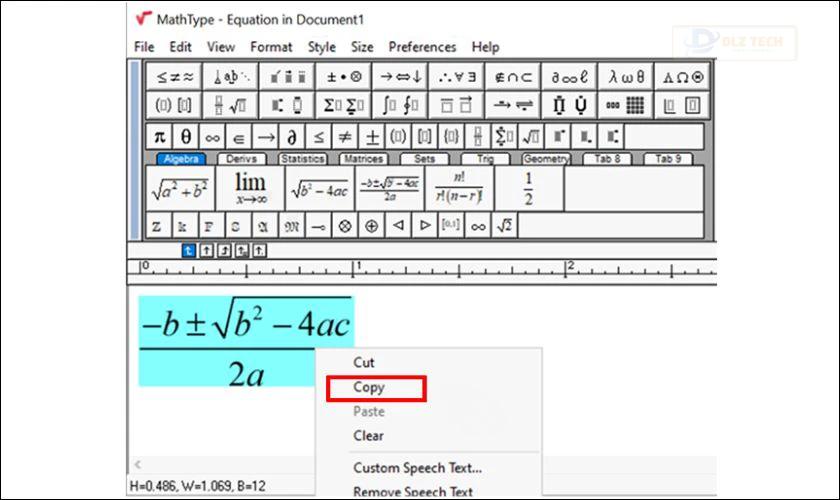Open the File menu

point(144,47)
